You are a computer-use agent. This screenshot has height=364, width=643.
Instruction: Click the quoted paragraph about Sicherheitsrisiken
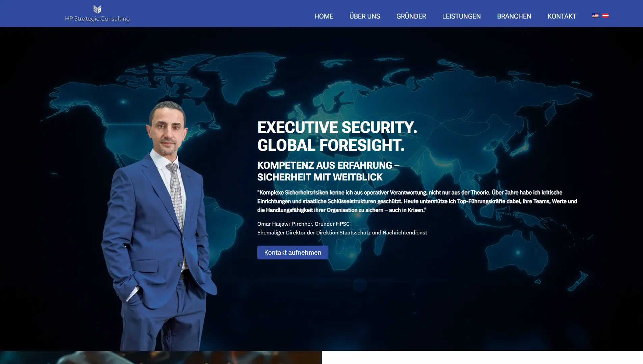417,201
